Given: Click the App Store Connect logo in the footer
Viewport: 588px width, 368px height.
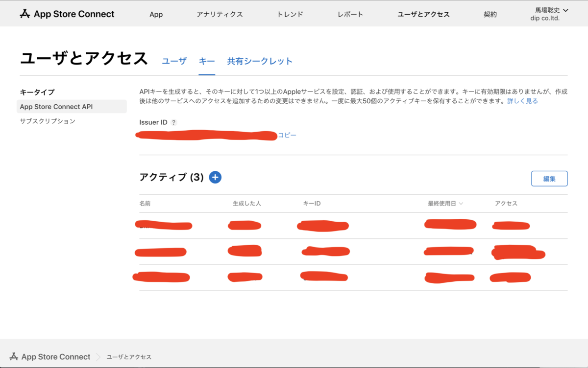Looking at the screenshot, I should (50, 357).
